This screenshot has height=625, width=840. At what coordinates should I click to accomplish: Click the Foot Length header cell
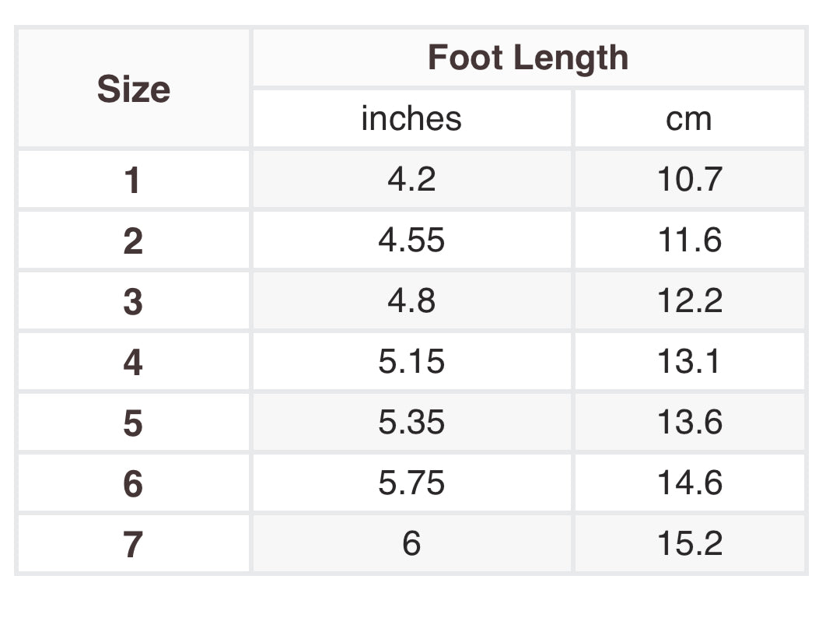pos(528,58)
